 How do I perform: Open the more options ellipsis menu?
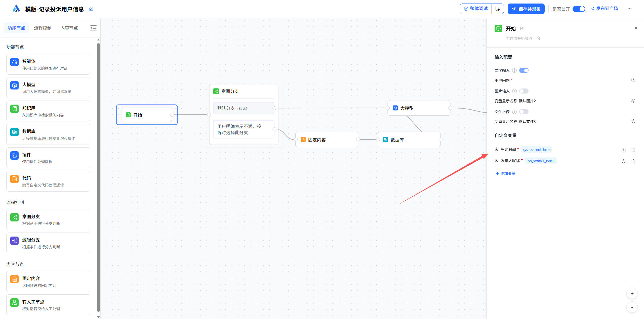[x=629, y=9]
